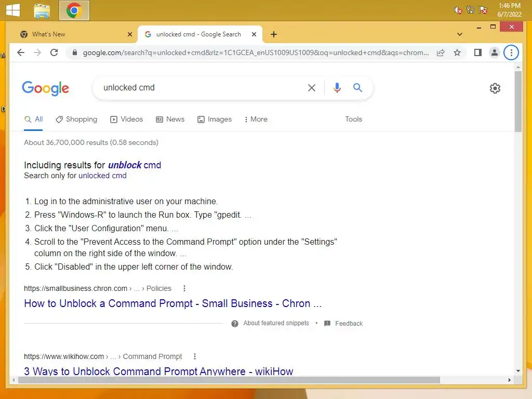Open search Tools
The image size is (532, 399).
click(353, 119)
